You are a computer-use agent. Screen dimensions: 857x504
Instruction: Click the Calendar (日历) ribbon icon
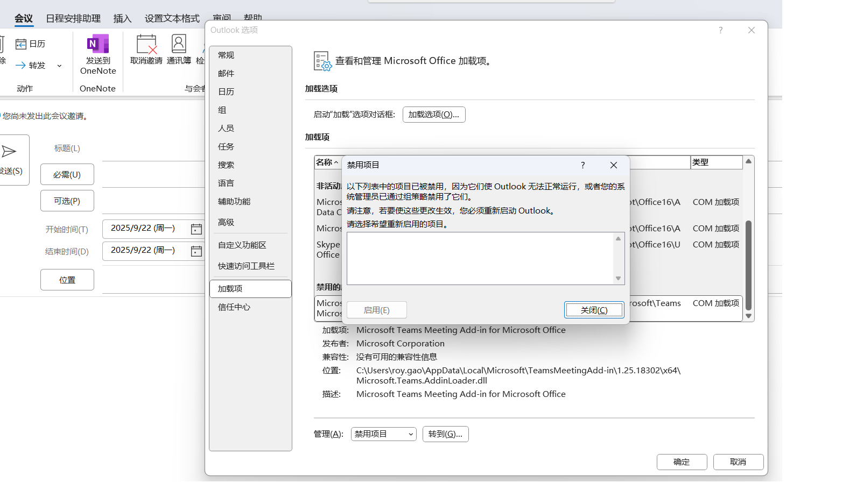tap(21, 44)
